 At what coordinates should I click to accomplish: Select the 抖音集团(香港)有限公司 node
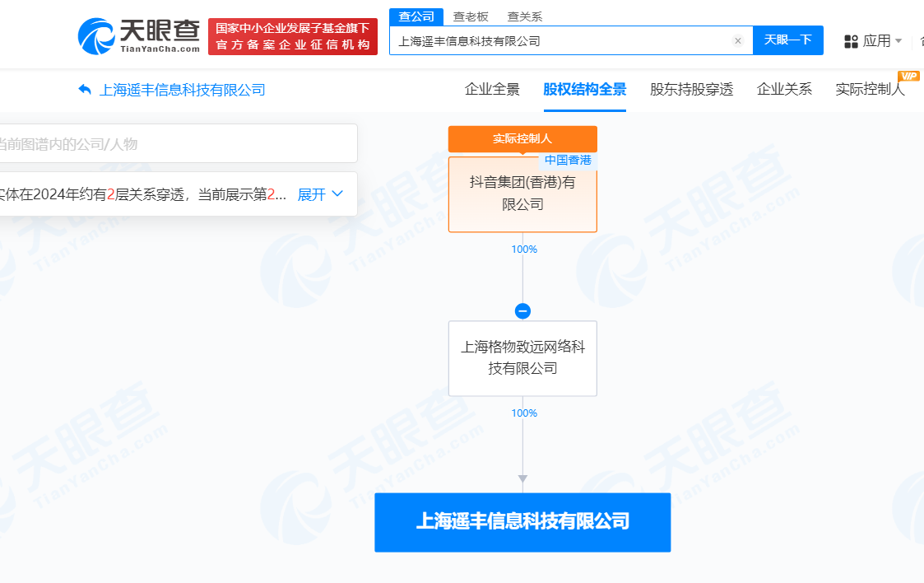522,194
